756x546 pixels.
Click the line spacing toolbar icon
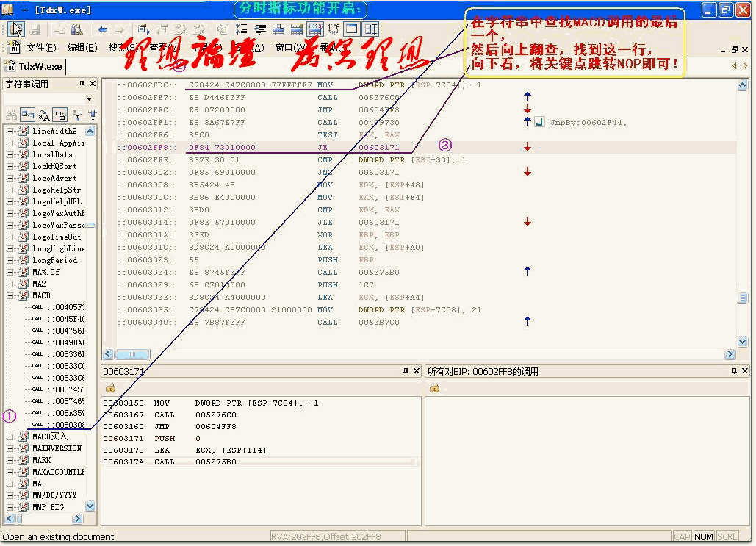click(241, 29)
